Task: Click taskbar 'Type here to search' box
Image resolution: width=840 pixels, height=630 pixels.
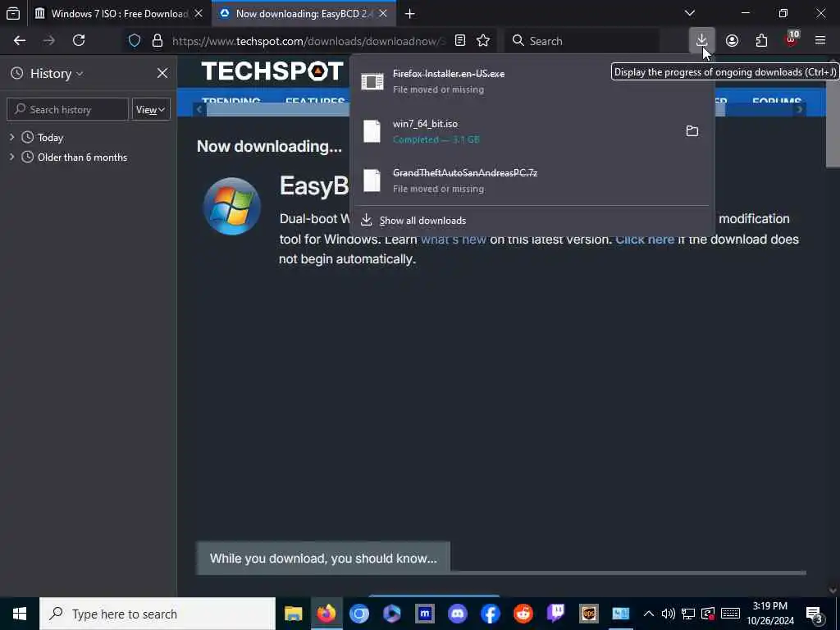Action: pos(157,614)
